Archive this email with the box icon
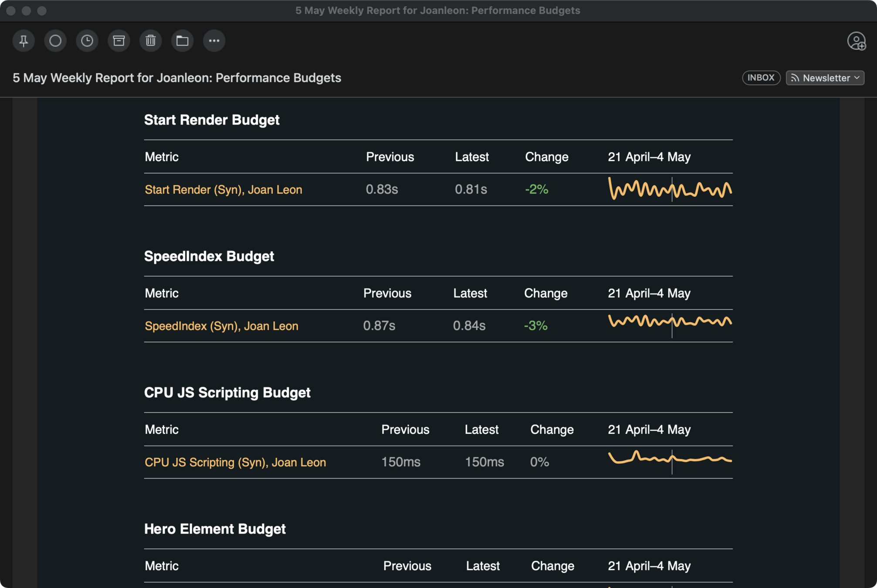Viewport: 877px width, 588px height. tap(119, 41)
